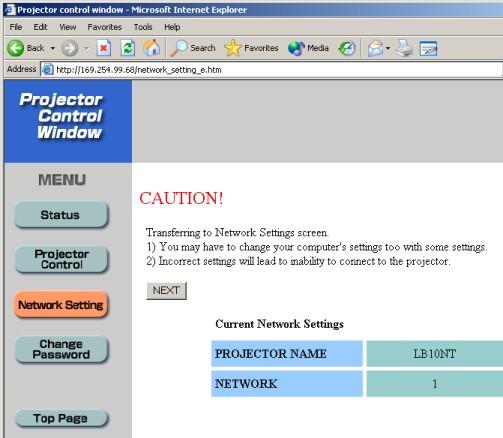
Task: Click the grayed Forward arrow button
Action: [x=70, y=48]
